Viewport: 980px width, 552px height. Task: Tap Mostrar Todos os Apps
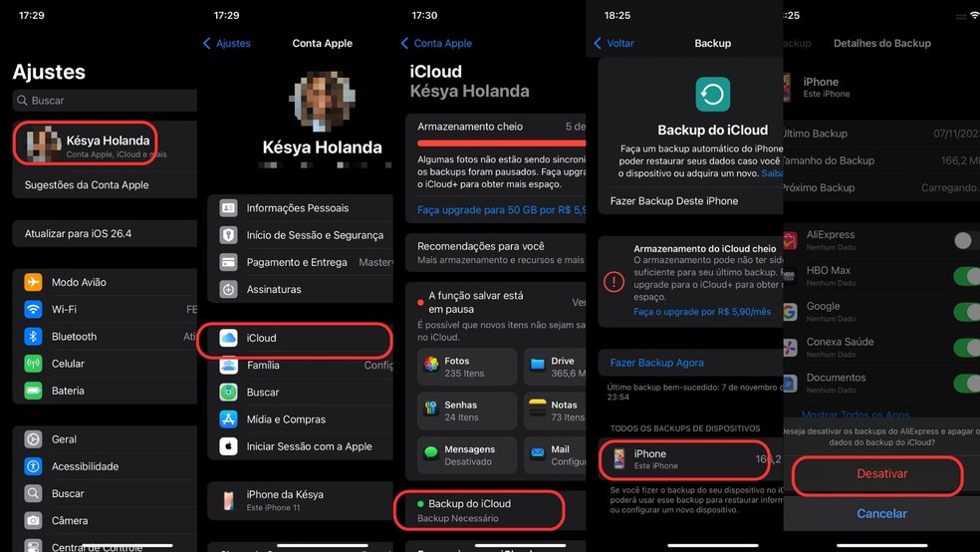pos(856,414)
